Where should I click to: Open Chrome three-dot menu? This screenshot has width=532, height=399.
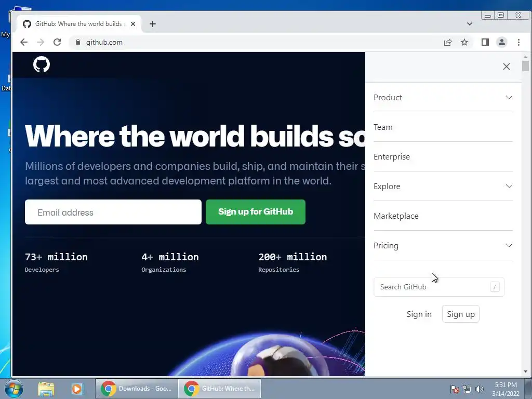[x=518, y=42]
